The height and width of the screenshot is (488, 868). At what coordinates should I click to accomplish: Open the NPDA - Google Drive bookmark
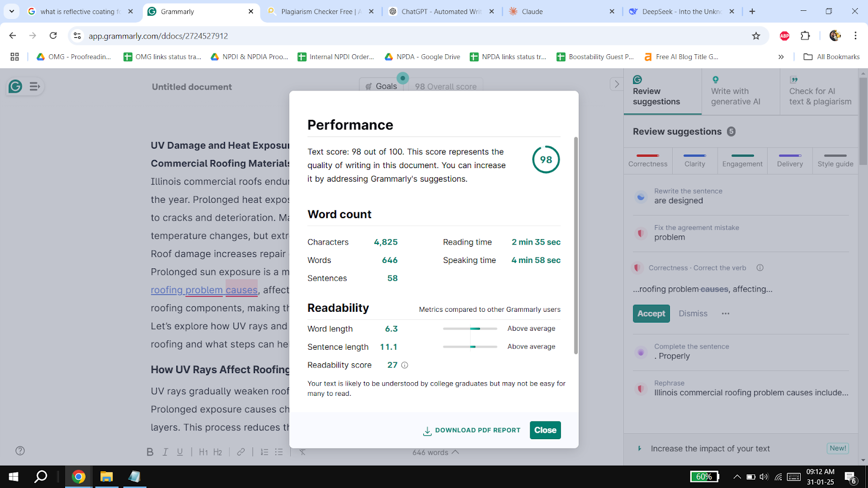point(423,56)
